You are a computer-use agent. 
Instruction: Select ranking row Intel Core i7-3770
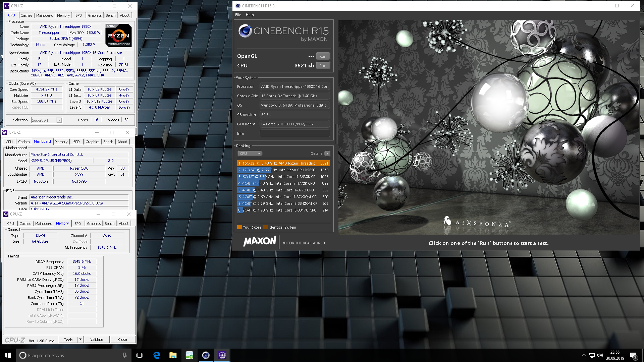point(283,190)
